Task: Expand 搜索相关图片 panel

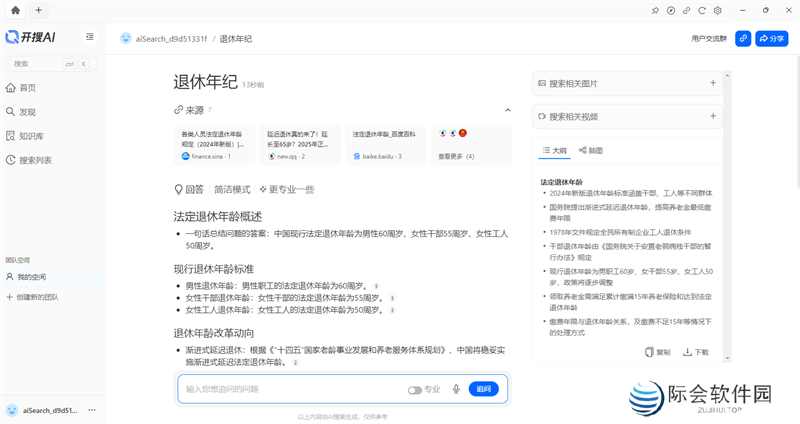Action: click(x=712, y=84)
